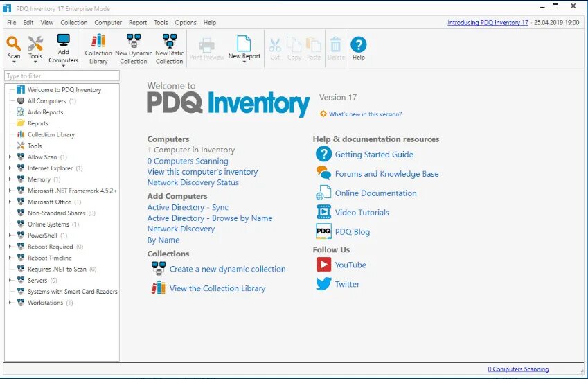The image size is (588, 379).
Task: Click the books icon beside View the Collection Library
Action: [158, 288]
